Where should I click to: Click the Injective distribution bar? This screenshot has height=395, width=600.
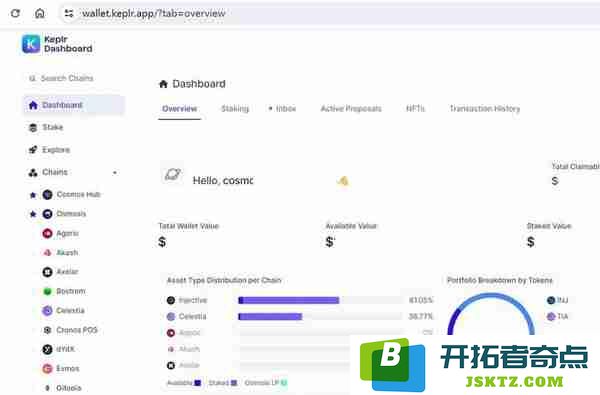289,300
